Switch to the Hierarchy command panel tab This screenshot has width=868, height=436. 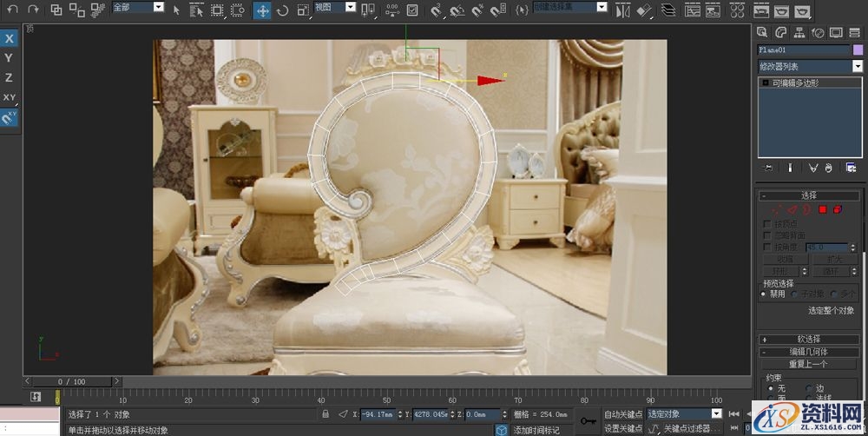pos(799,32)
